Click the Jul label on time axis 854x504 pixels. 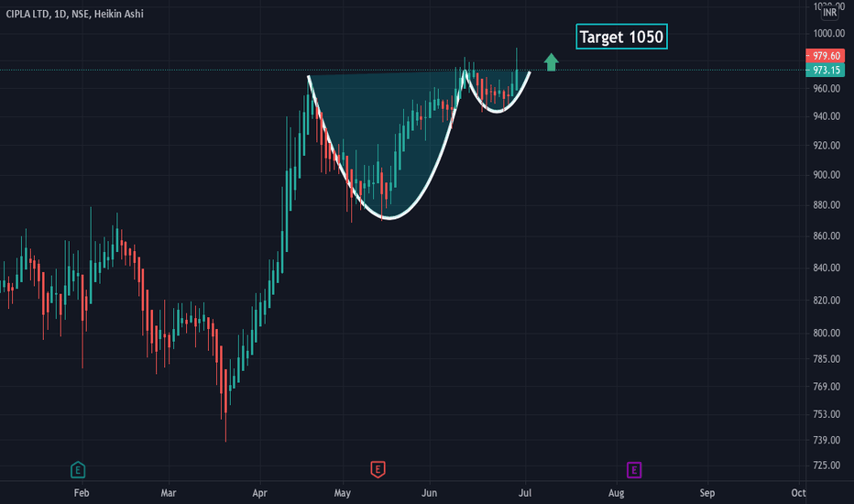pyautogui.click(x=525, y=493)
